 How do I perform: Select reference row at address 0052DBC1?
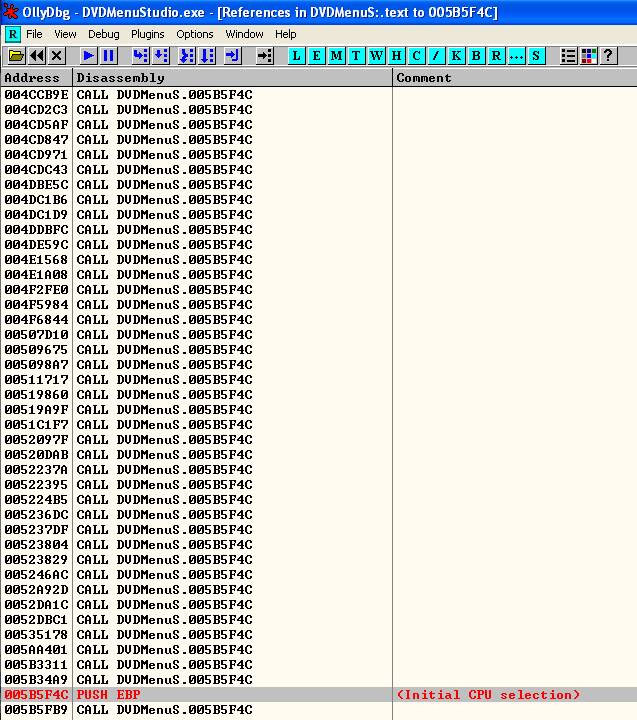pyautogui.click(x=319, y=619)
